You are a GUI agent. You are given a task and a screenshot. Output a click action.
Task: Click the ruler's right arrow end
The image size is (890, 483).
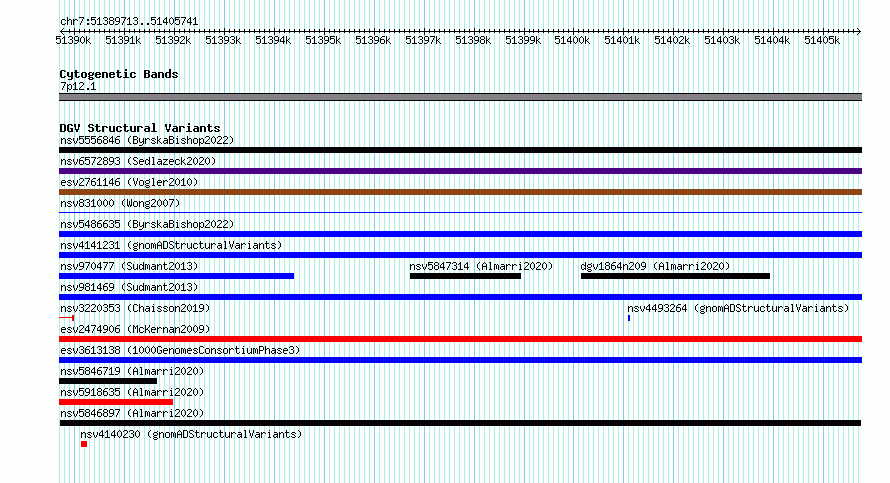[x=859, y=31]
